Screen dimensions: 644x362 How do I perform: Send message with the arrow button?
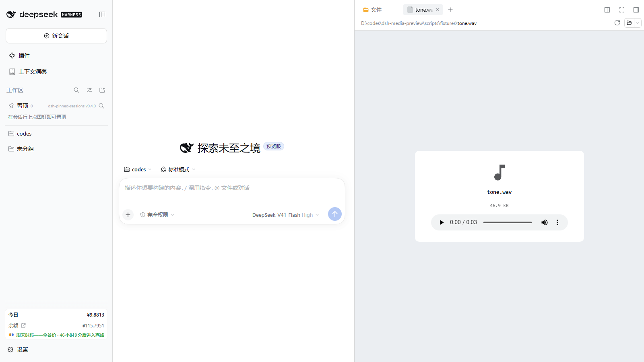[x=335, y=214]
